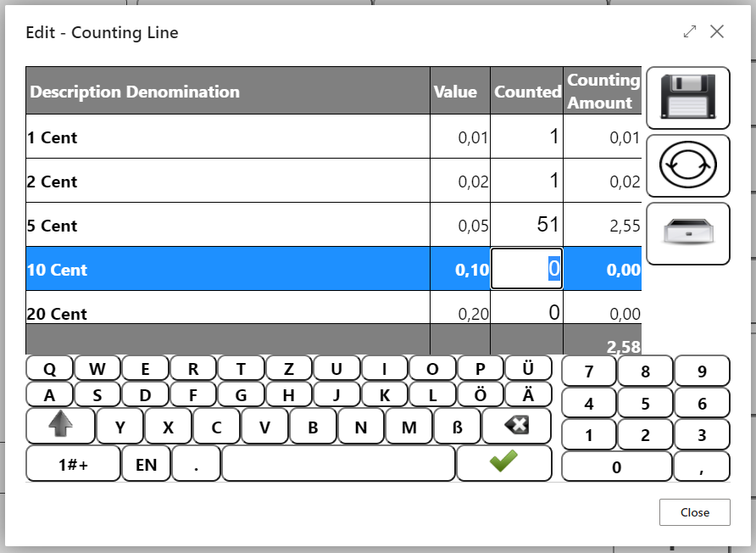Click the Close button
The width and height of the screenshot is (756, 553).
tap(694, 512)
